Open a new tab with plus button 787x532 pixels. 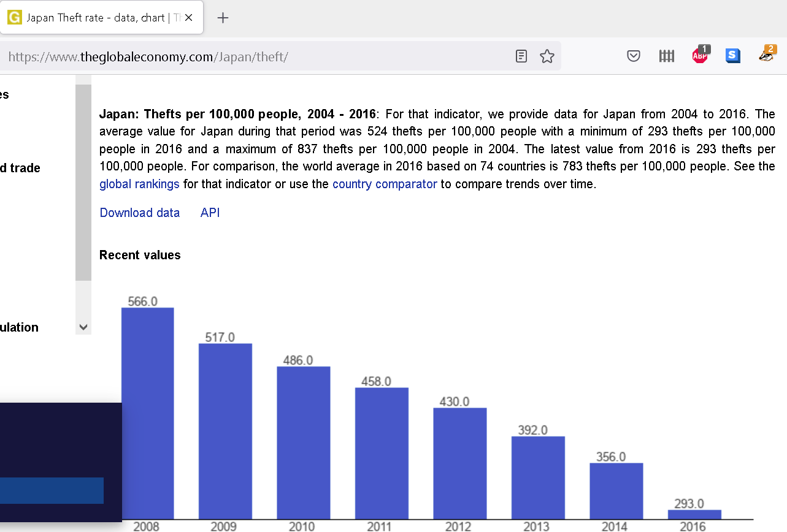click(223, 18)
